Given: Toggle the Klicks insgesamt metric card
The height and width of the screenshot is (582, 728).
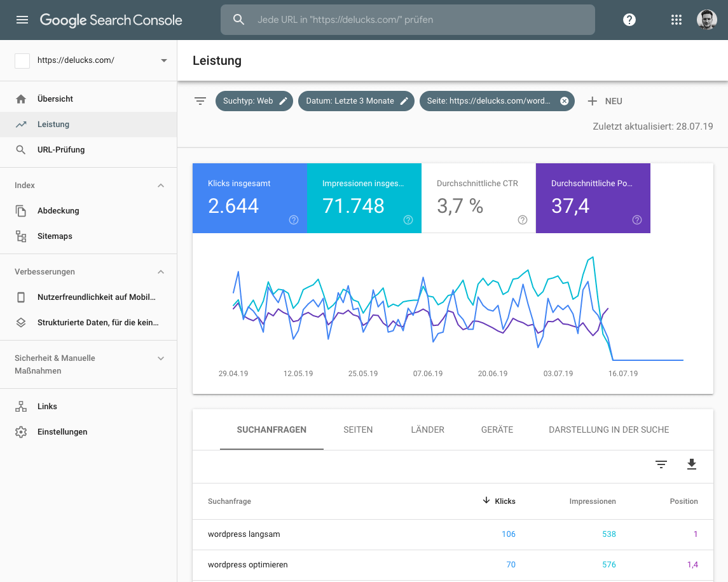Looking at the screenshot, I should (250, 198).
